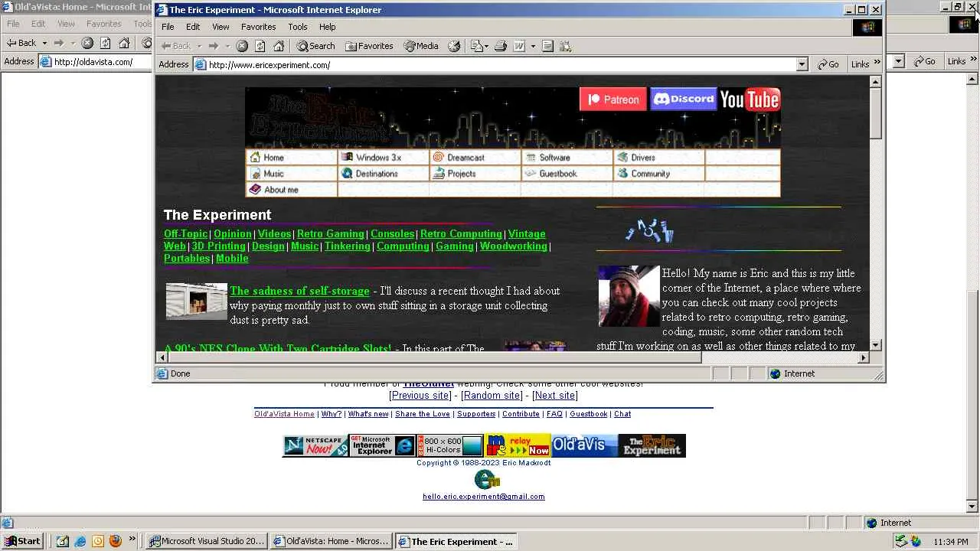Click Back in Eric Experiment window
Image resolution: width=980 pixels, height=551 pixels.
coord(175,46)
